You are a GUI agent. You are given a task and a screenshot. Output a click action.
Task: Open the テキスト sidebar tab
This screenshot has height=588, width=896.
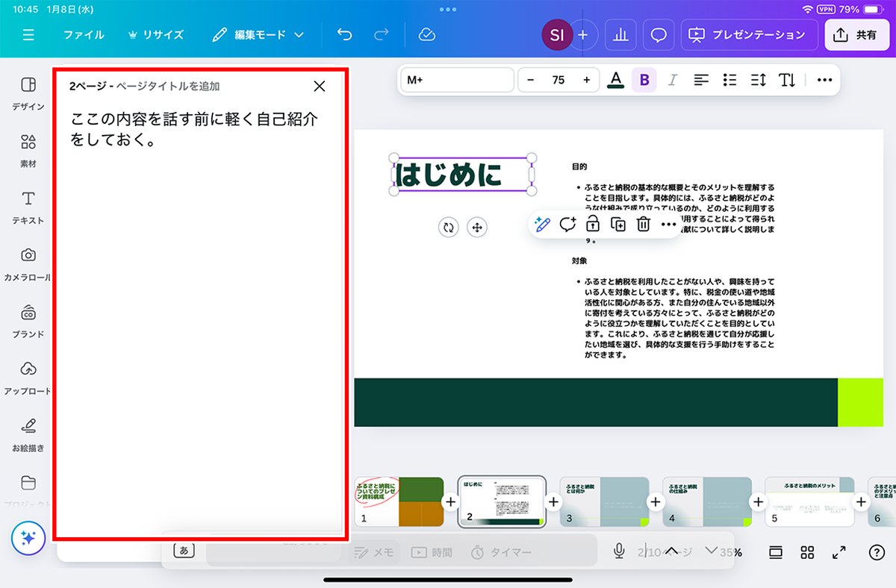point(28,207)
